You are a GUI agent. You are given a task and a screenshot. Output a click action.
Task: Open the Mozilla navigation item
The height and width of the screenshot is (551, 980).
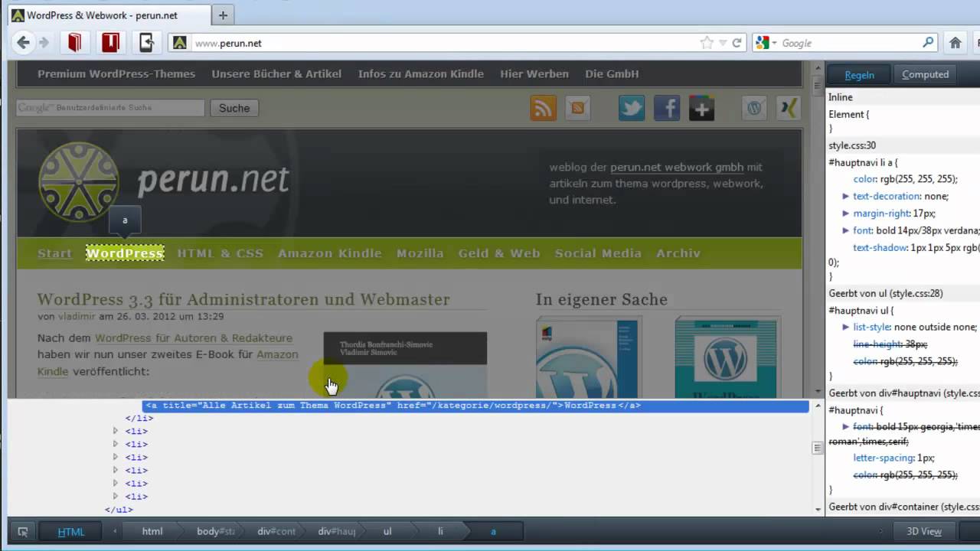click(420, 253)
